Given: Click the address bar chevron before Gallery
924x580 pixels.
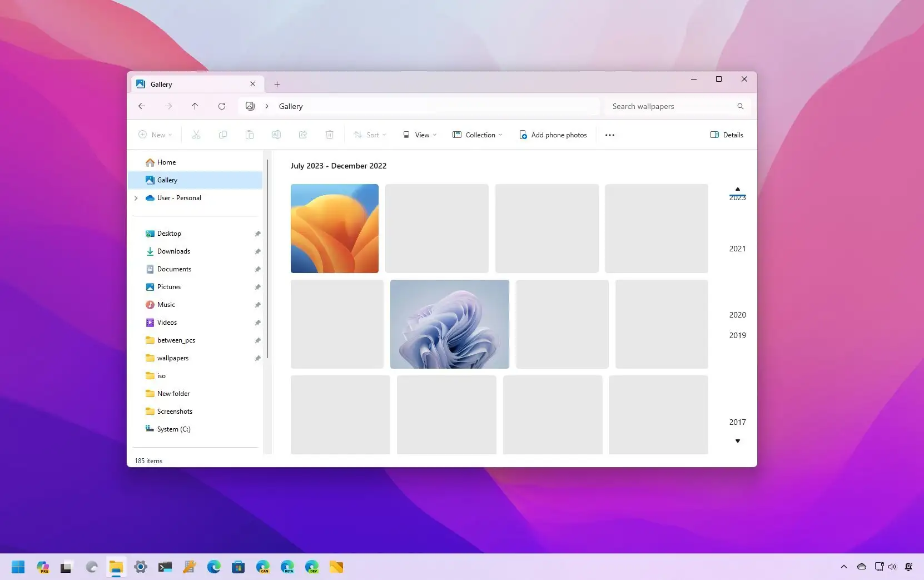Looking at the screenshot, I should (x=267, y=106).
